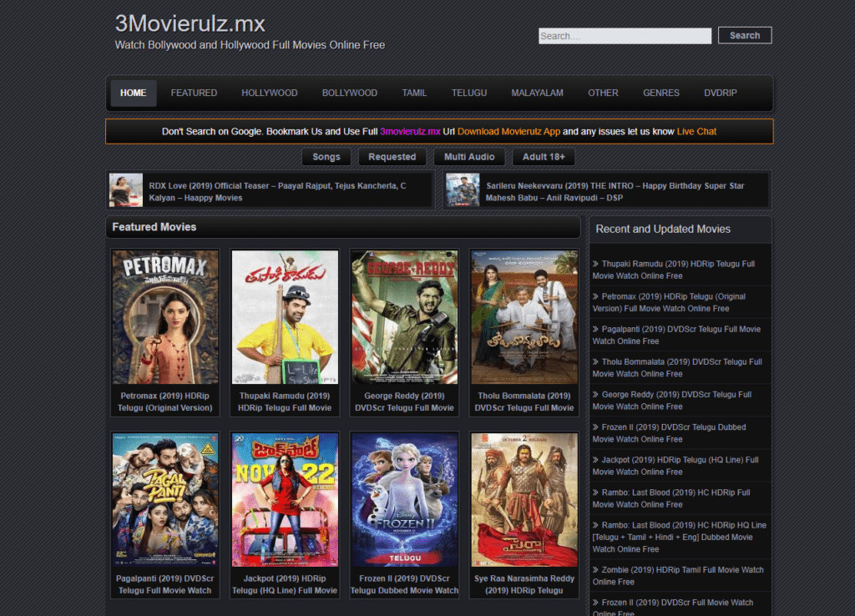The image size is (855, 616).
Task: Open RDX Love teaser thumbnail
Action: click(126, 190)
